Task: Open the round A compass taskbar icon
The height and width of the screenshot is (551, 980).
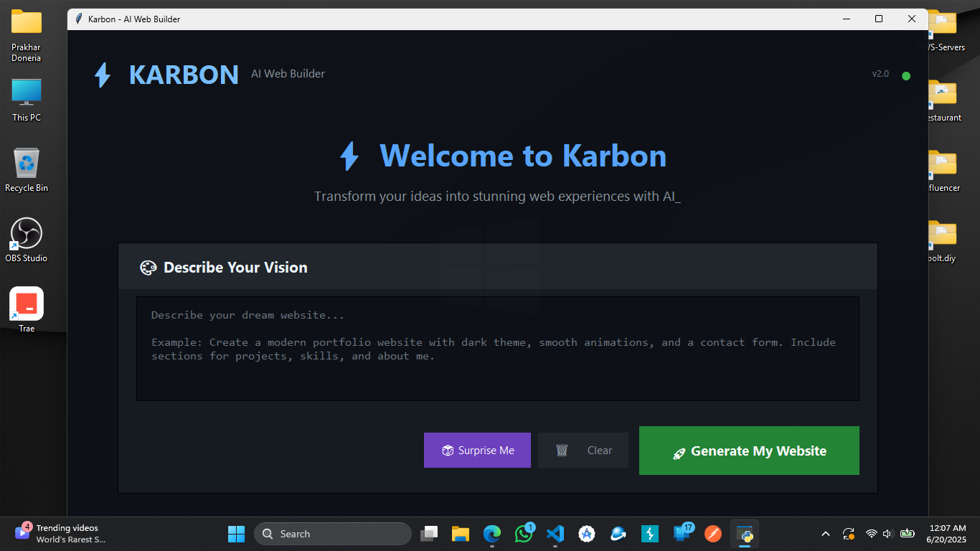Action: pyautogui.click(x=587, y=534)
